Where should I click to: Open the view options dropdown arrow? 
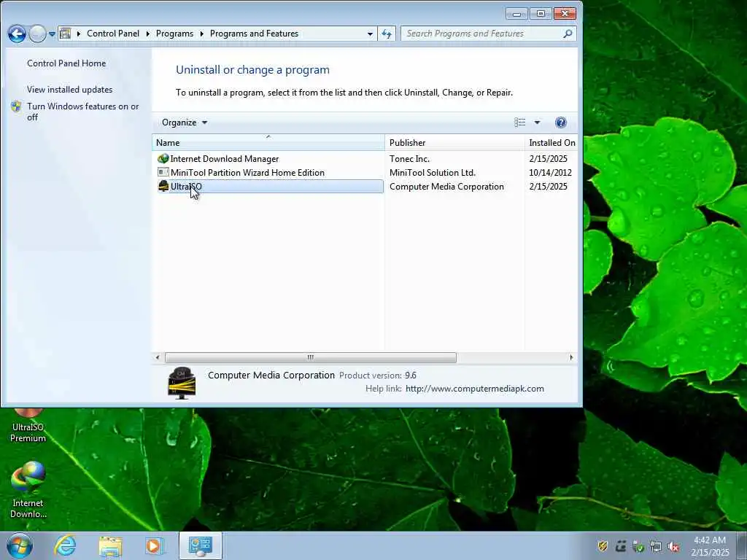click(x=537, y=122)
